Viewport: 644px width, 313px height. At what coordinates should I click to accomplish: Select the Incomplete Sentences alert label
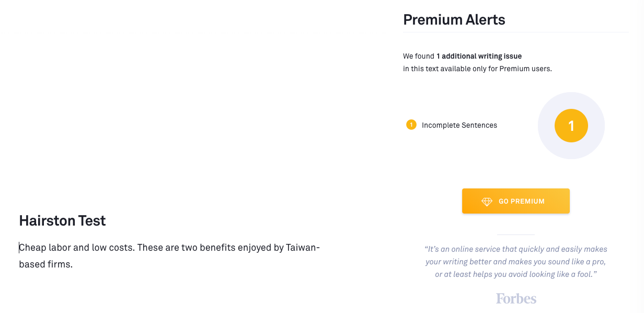point(459,126)
